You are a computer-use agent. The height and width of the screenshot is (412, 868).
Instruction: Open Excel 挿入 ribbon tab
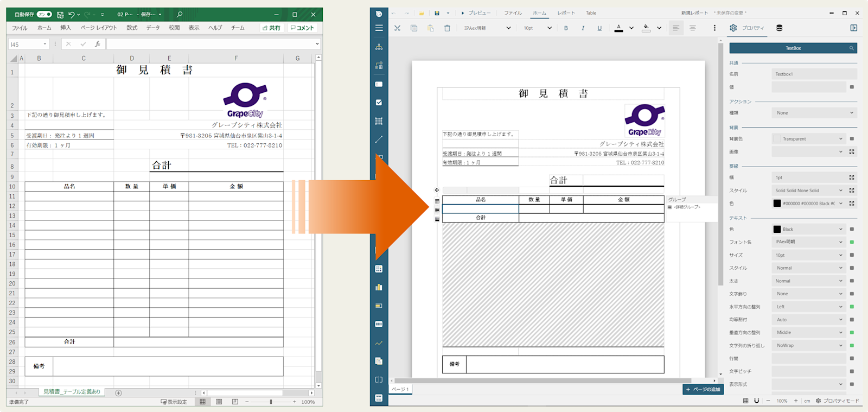pos(66,28)
